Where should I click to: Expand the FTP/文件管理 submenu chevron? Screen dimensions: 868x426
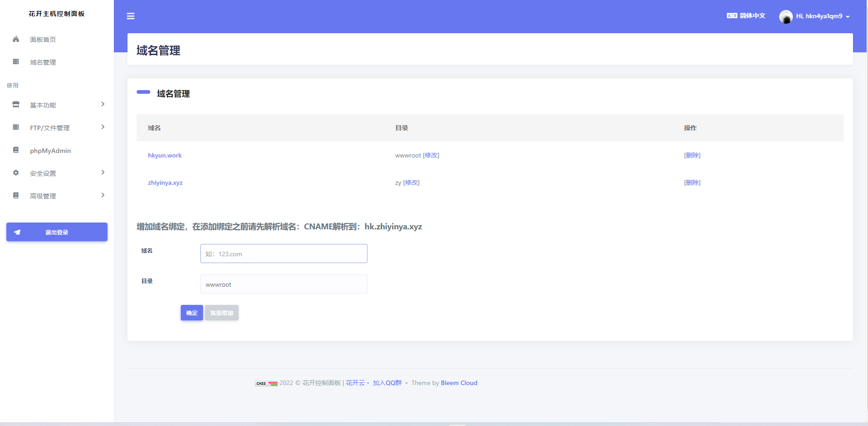103,127
